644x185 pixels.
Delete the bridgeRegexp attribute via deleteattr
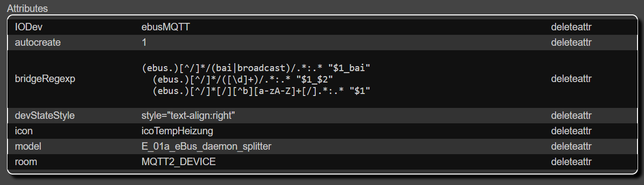coord(571,79)
